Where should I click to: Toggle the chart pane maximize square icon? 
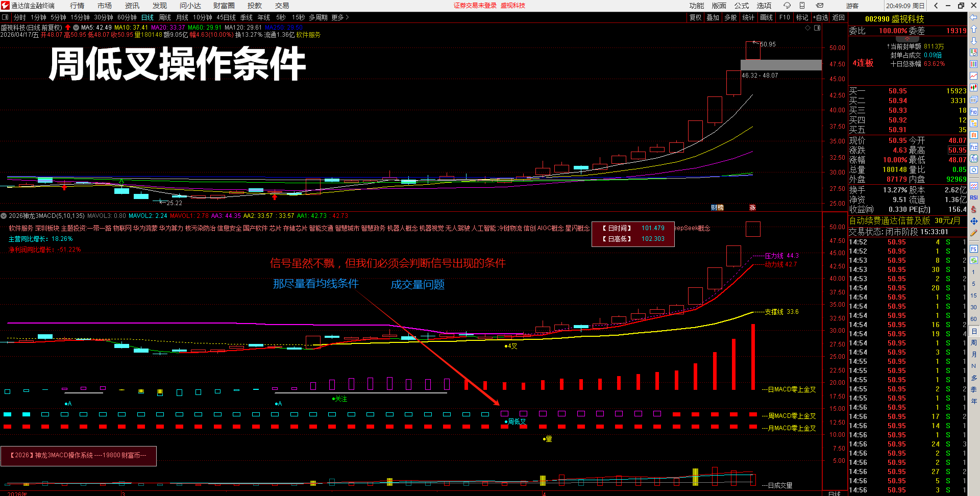pyautogui.click(x=817, y=28)
